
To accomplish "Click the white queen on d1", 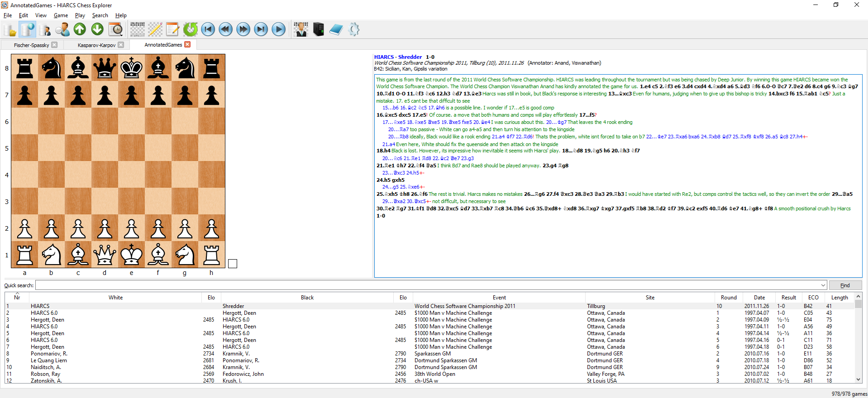I will [x=105, y=255].
